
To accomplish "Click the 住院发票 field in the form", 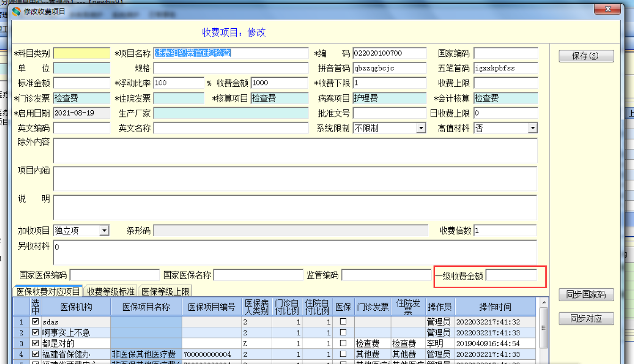I will 179,98.
